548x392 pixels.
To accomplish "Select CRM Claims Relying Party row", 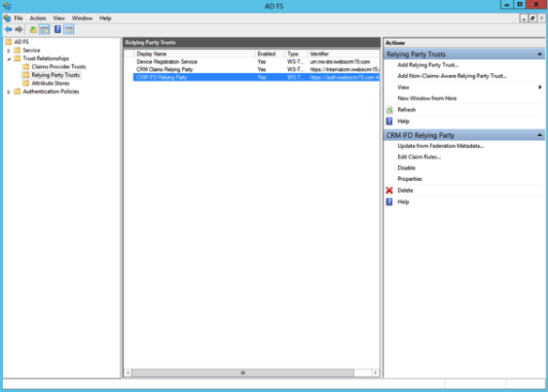I will [x=256, y=69].
